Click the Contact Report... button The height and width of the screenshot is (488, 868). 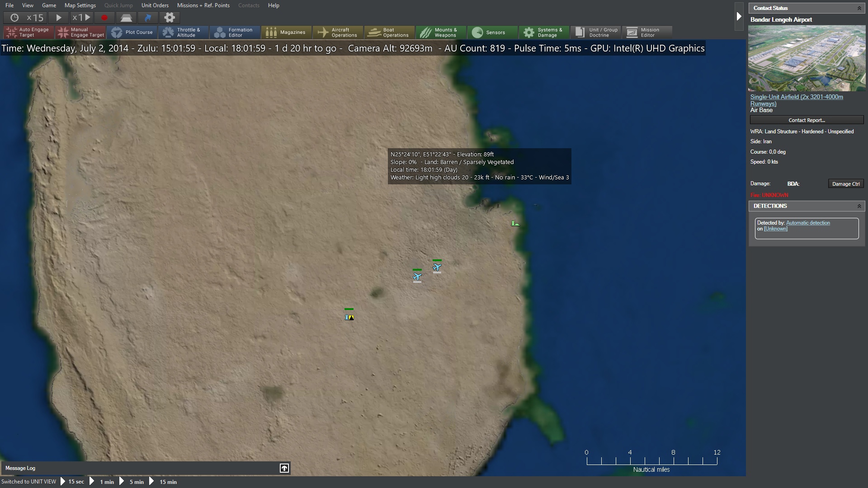(807, 120)
